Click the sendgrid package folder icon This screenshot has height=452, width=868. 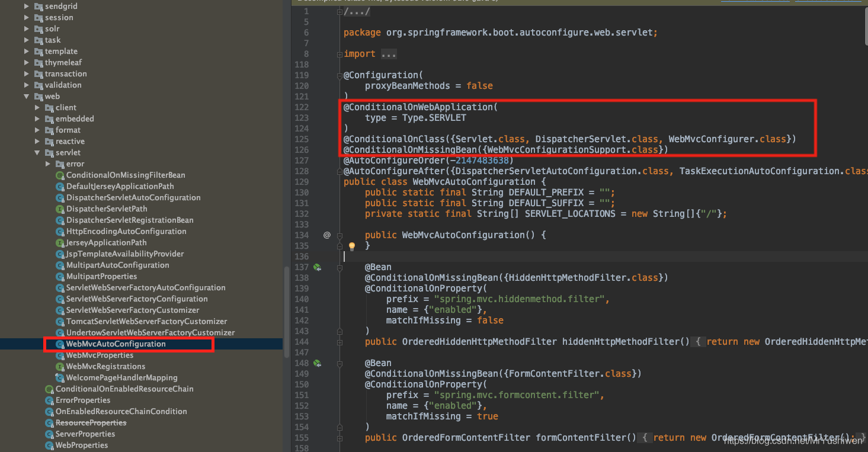click(39, 7)
